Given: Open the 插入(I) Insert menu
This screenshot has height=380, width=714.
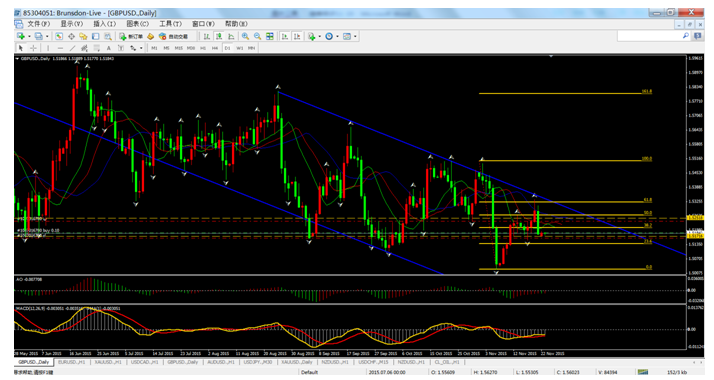Looking at the screenshot, I should [105, 24].
